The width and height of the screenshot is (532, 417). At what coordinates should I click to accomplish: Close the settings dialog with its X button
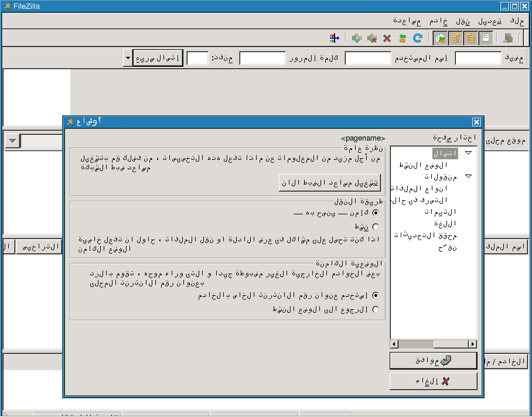[476, 122]
